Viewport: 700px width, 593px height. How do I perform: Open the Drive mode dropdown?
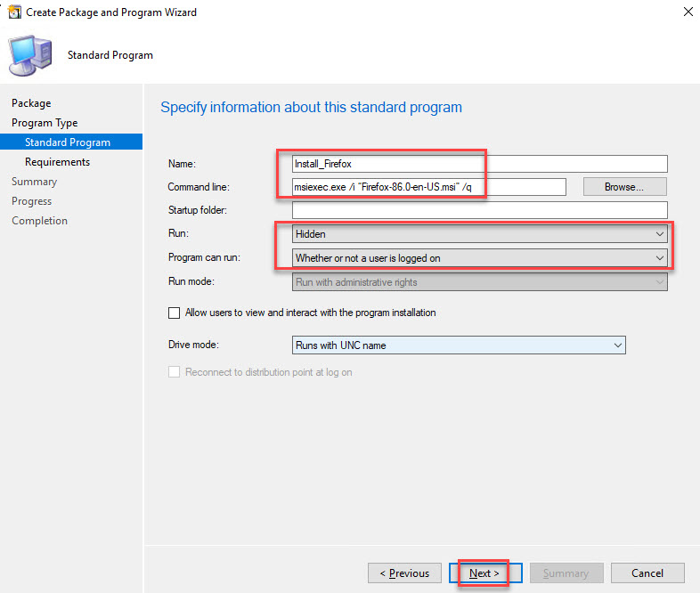tap(459, 345)
